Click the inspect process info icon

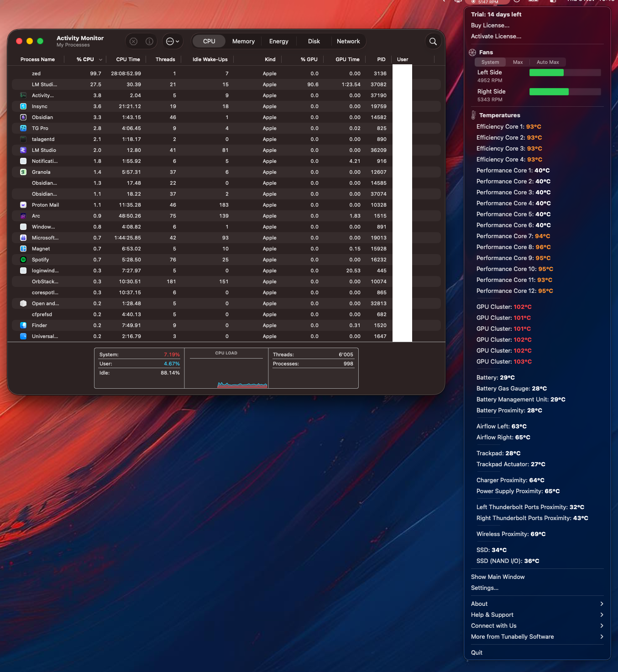(x=149, y=42)
